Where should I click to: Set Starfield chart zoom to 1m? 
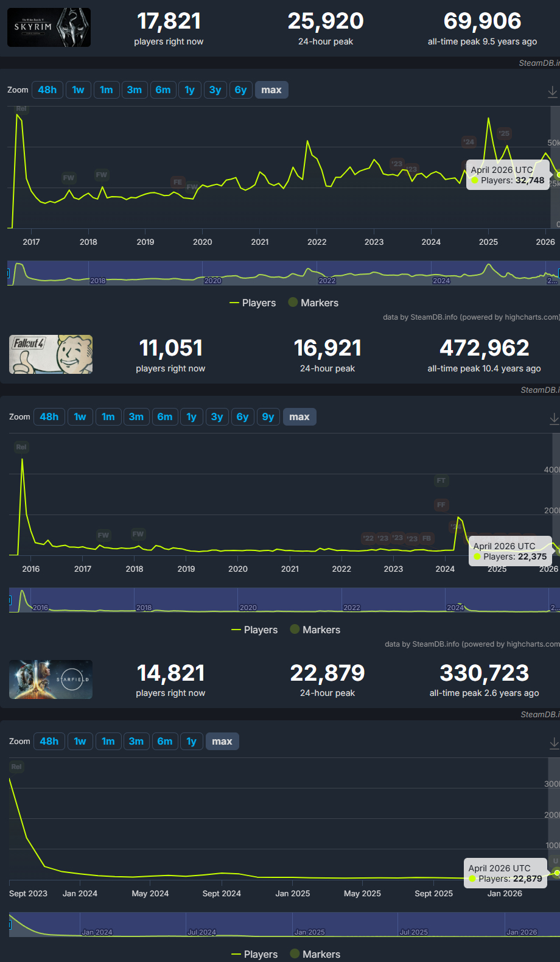(x=108, y=742)
